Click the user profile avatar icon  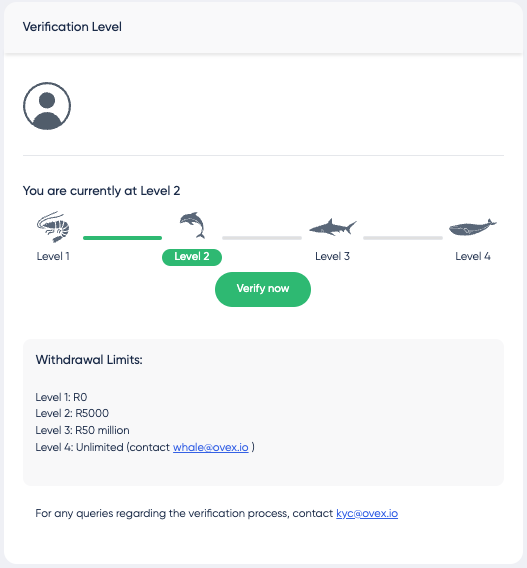tap(47, 106)
